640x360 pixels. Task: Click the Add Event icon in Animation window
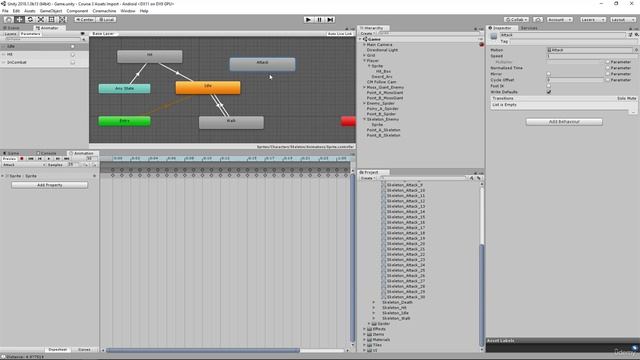coord(95,165)
